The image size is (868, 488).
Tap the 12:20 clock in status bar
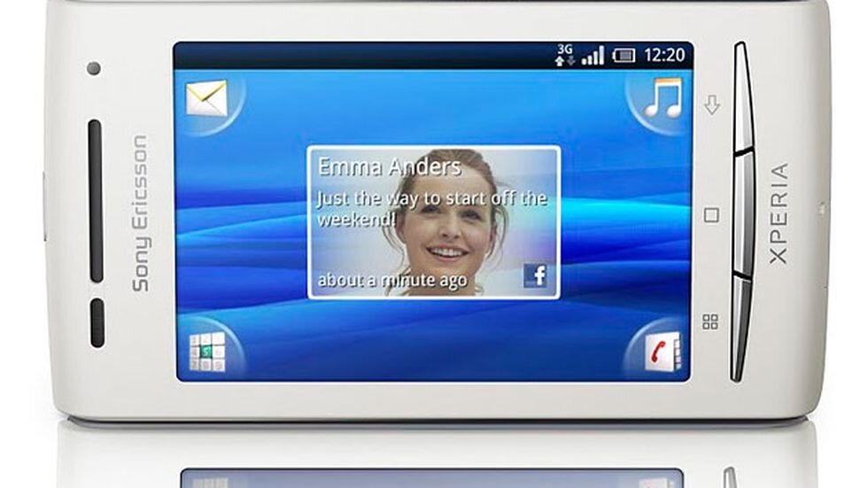click(663, 55)
